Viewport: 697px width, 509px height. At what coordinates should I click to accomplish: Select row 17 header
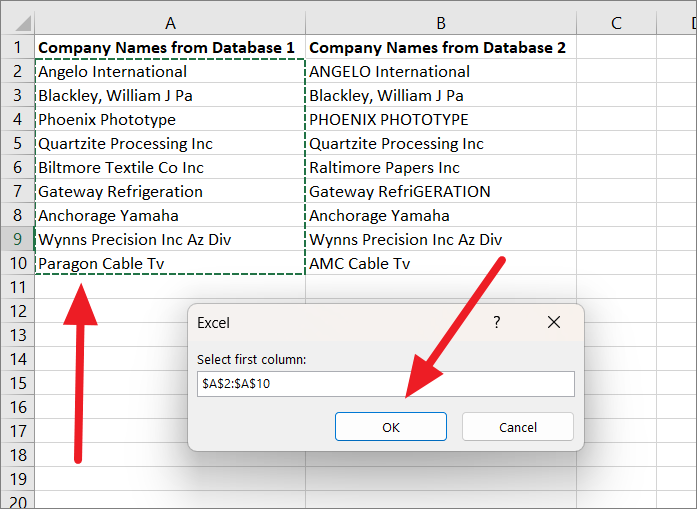click(x=18, y=431)
